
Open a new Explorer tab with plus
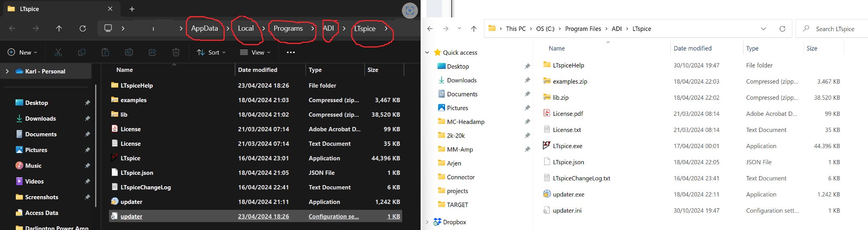(x=132, y=9)
